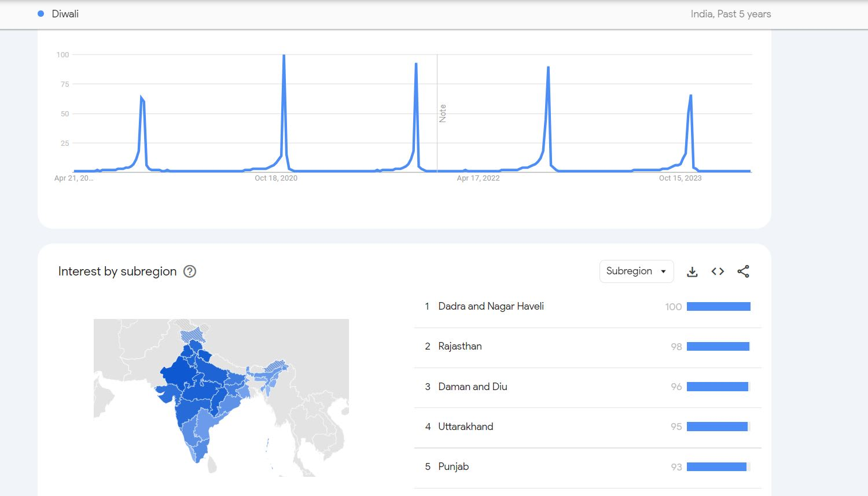Select the Dadra and Nagar Haveli row
This screenshot has height=496, width=868.
coord(587,307)
